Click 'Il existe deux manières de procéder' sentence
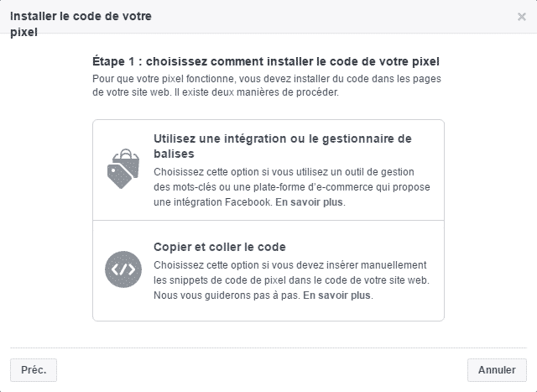Screen dimensions: 537x392 click(x=267, y=91)
